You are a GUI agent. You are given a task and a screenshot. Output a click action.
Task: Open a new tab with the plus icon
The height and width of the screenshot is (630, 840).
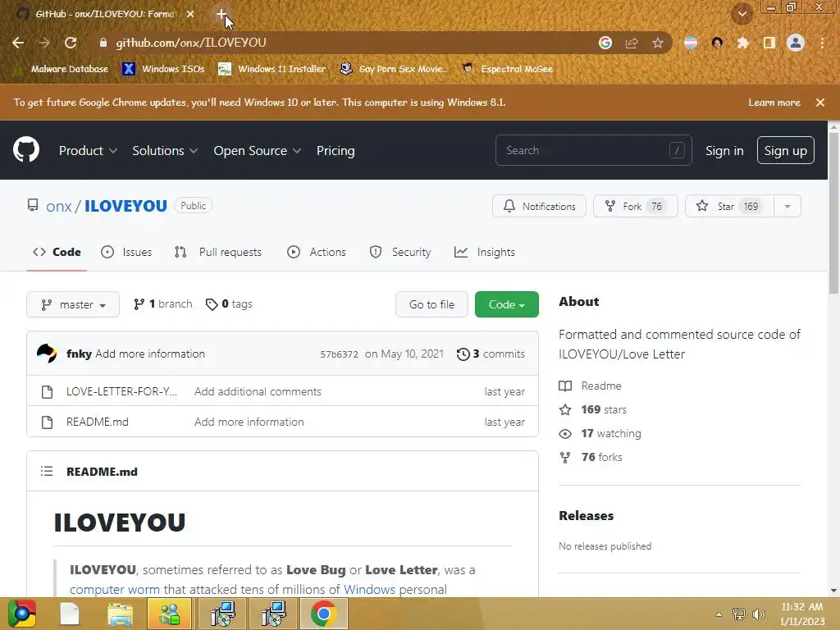(x=221, y=14)
